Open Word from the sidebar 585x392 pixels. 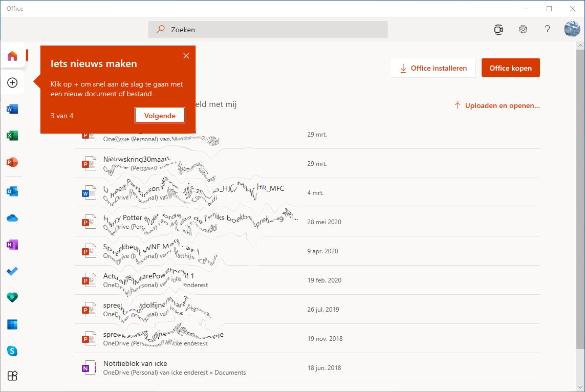point(12,109)
